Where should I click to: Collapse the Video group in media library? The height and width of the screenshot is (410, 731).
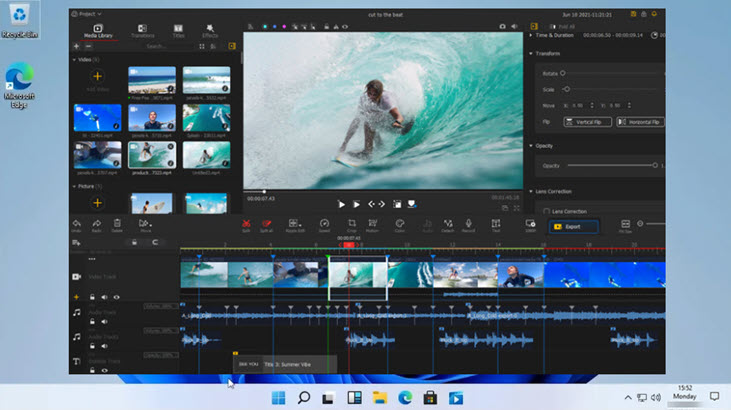[x=74, y=59]
